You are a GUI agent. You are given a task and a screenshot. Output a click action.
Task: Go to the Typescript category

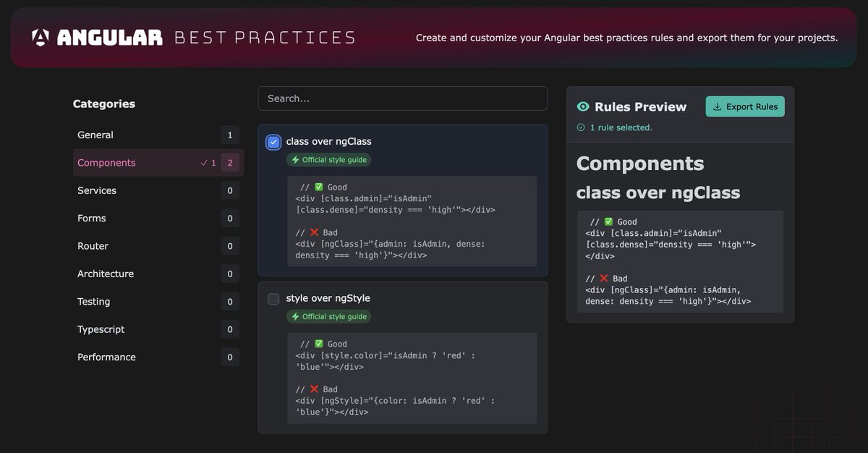(158, 329)
